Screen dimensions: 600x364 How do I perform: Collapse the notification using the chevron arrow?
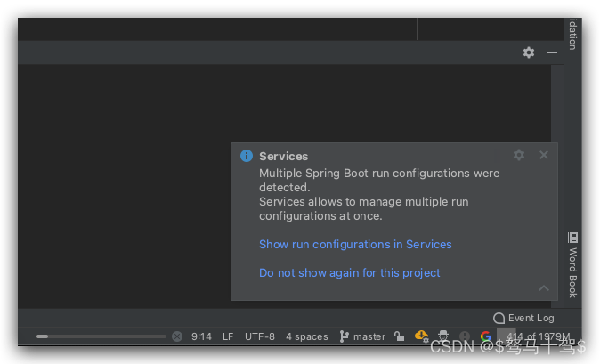[544, 287]
